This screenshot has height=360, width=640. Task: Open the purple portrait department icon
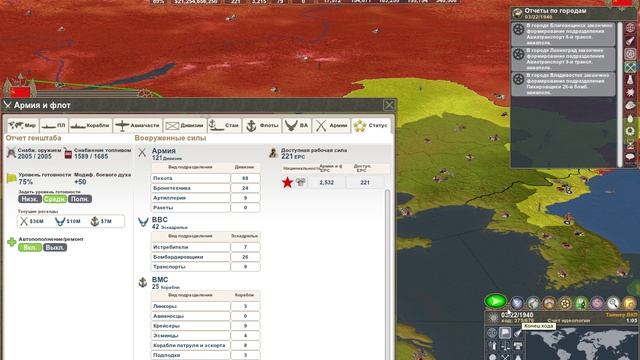[x=597, y=303]
